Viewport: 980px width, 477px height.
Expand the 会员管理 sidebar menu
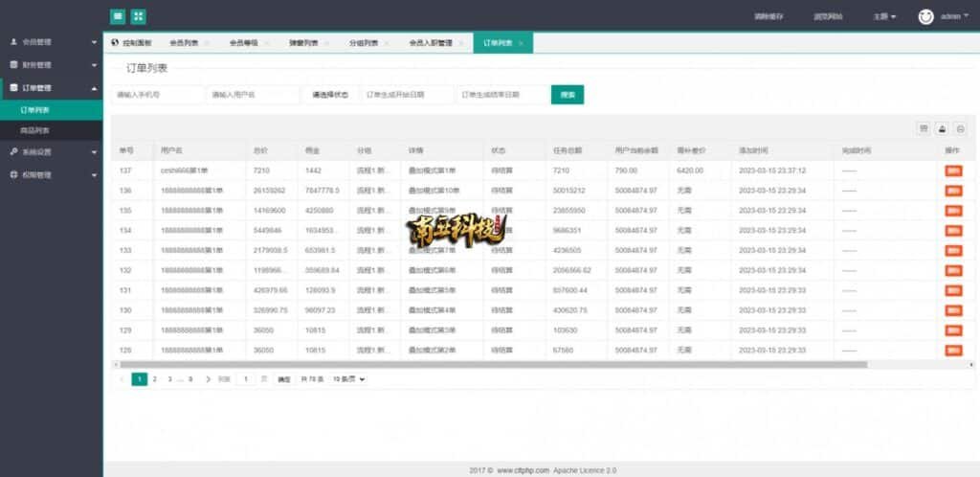click(51, 42)
